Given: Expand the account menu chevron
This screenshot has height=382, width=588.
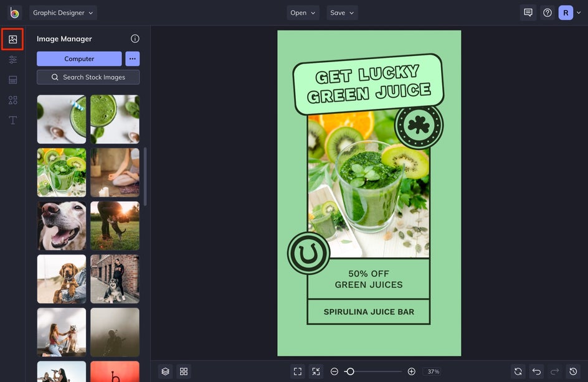Looking at the screenshot, I should (x=579, y=12).
